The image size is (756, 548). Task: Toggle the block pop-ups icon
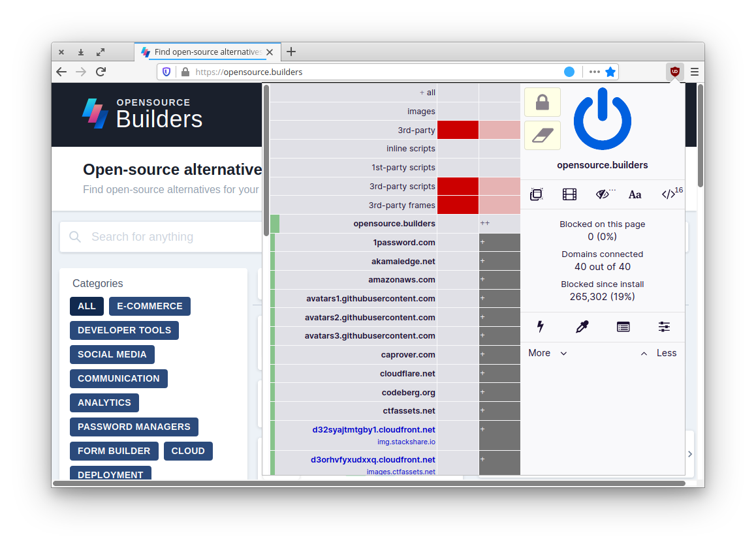point(537,194)
